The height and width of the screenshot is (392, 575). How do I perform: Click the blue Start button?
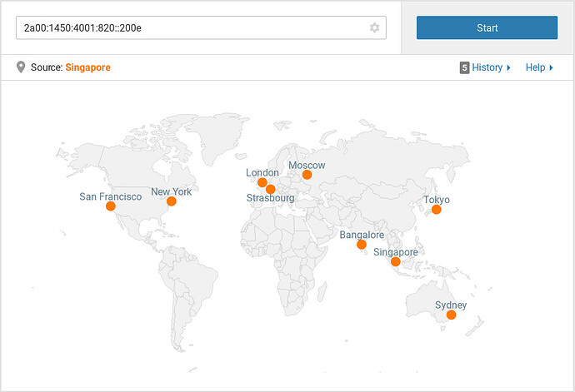pos(487,27)
